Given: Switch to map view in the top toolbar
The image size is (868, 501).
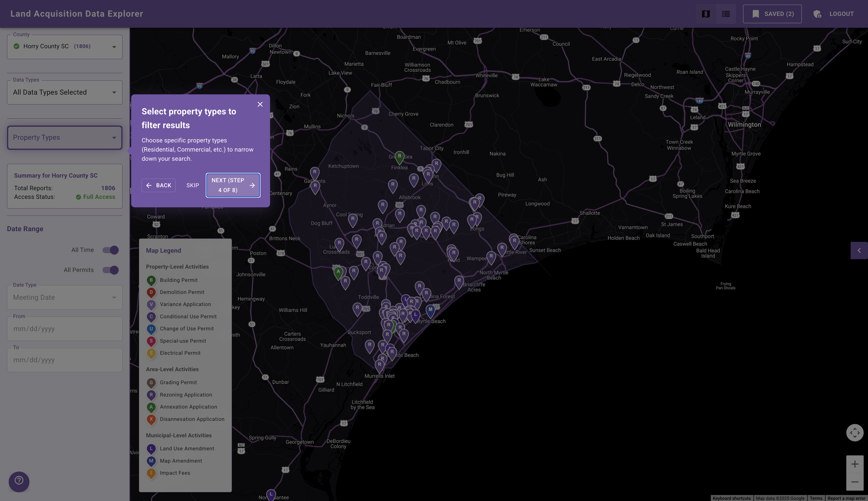Looking at the screenshot, I should (x=705, y=14).
